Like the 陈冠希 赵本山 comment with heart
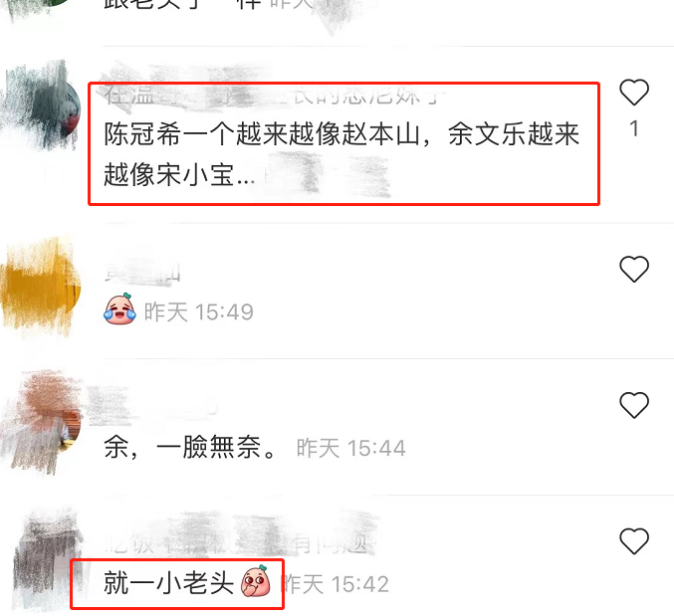This screenshot has width=674, height=616. point(633,93)
